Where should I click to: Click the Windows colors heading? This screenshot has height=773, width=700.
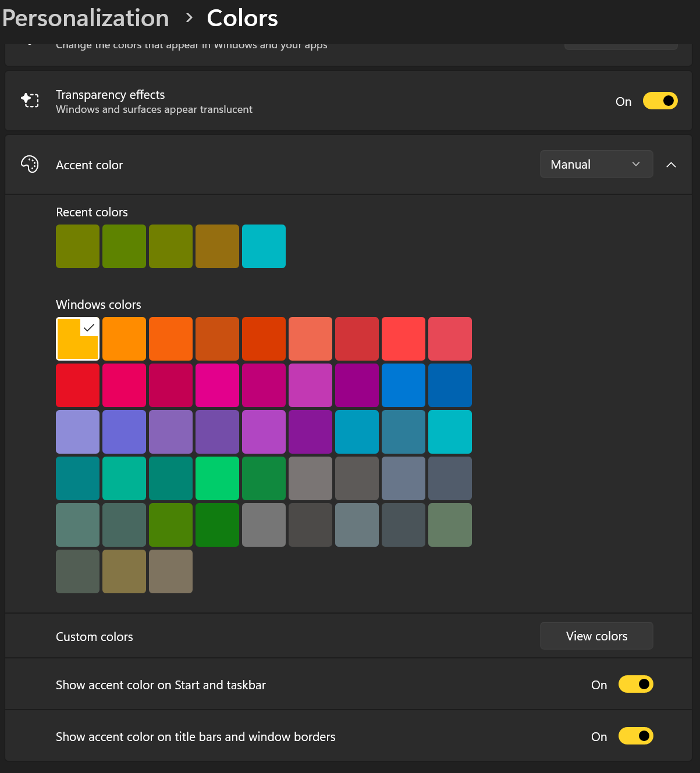click(98, 305)
